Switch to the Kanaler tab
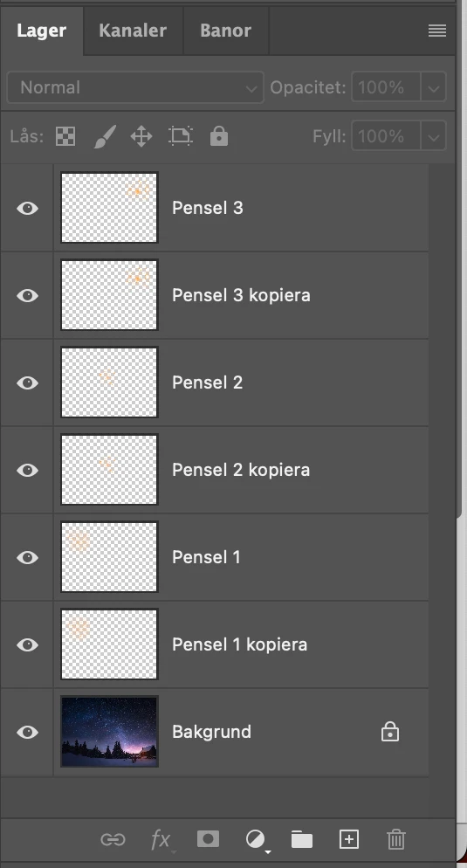This screenshot has height=868, width=467. [133, 31]
